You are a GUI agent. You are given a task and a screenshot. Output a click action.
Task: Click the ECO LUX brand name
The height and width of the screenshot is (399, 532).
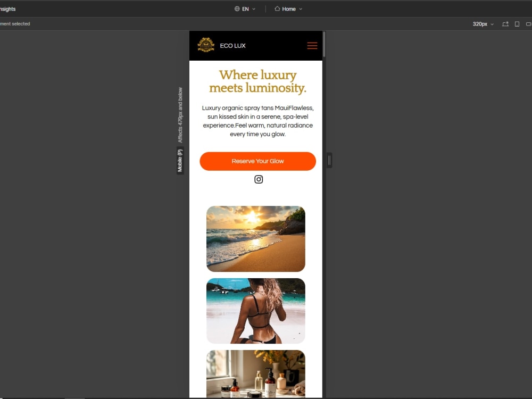[x=233, y=46]
